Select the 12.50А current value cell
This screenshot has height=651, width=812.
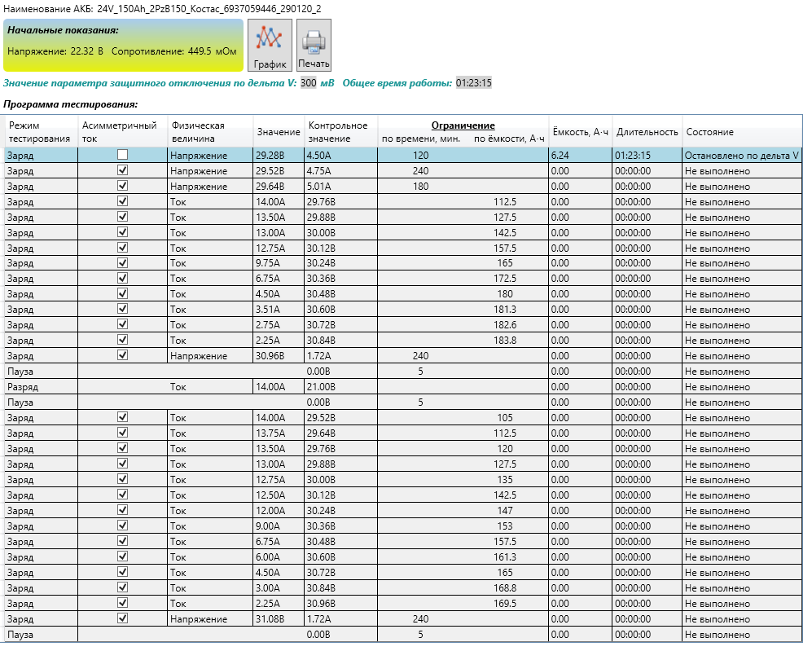pos(279,495)
